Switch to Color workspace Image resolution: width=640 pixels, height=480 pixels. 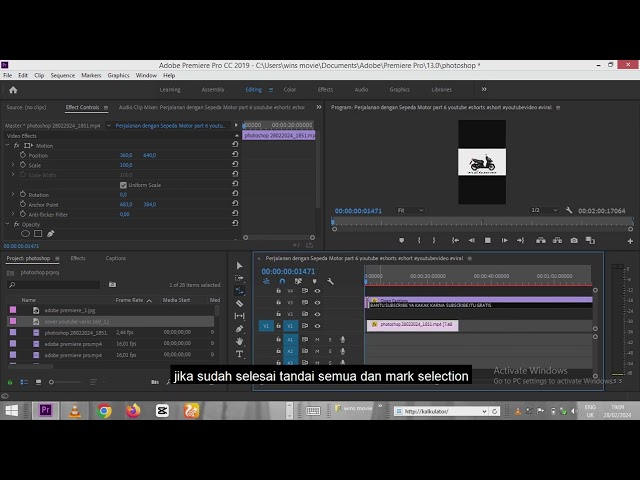click(x=290, y=89)
